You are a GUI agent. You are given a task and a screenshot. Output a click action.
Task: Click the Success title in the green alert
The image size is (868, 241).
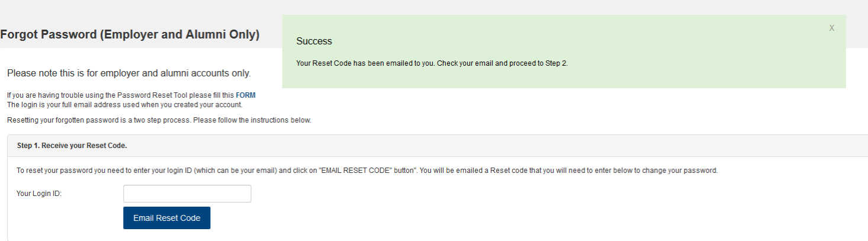tap(314, 41)
